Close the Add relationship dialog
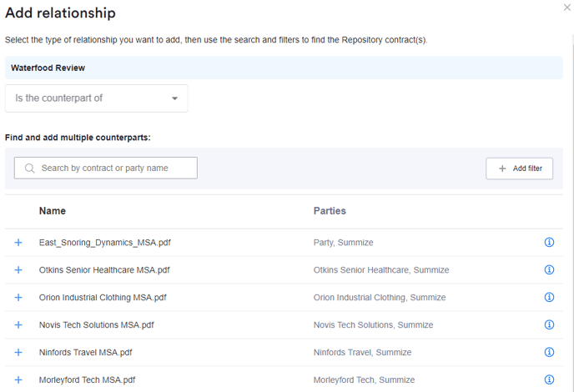This screenshot has width=574, height=392. click(x=567, y=8)
